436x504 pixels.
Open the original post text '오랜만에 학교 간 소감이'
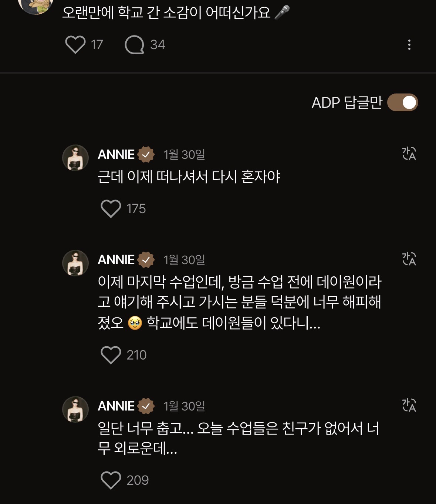(166, 12)
